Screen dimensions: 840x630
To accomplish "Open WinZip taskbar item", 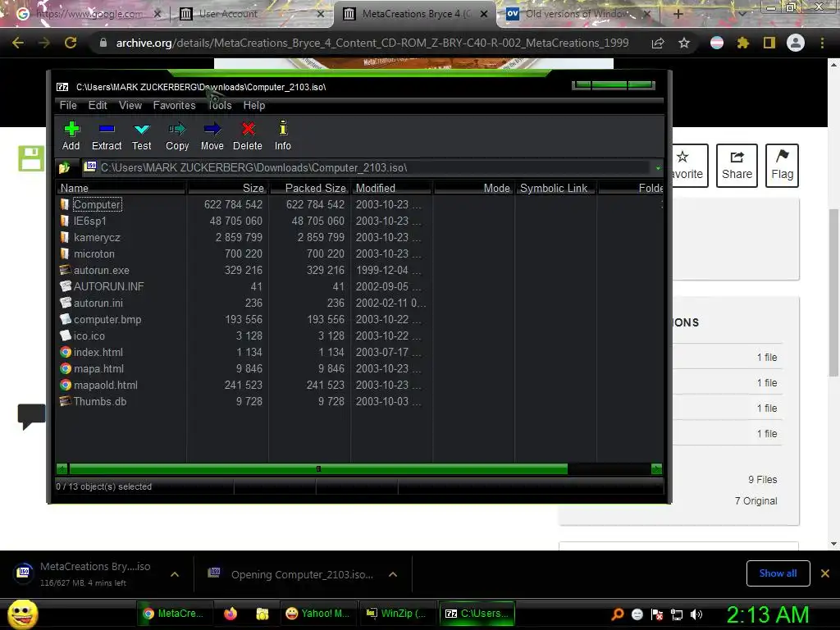I will pos(396,614).
